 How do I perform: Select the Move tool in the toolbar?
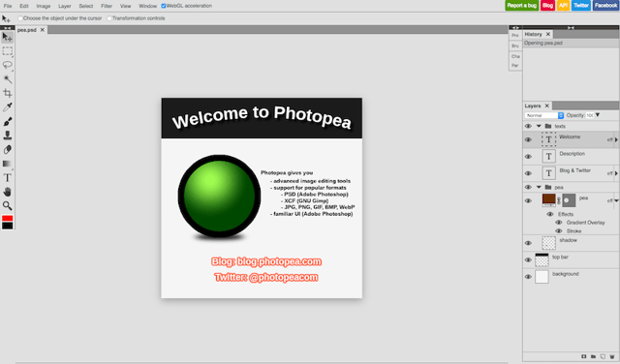point(8,37)
